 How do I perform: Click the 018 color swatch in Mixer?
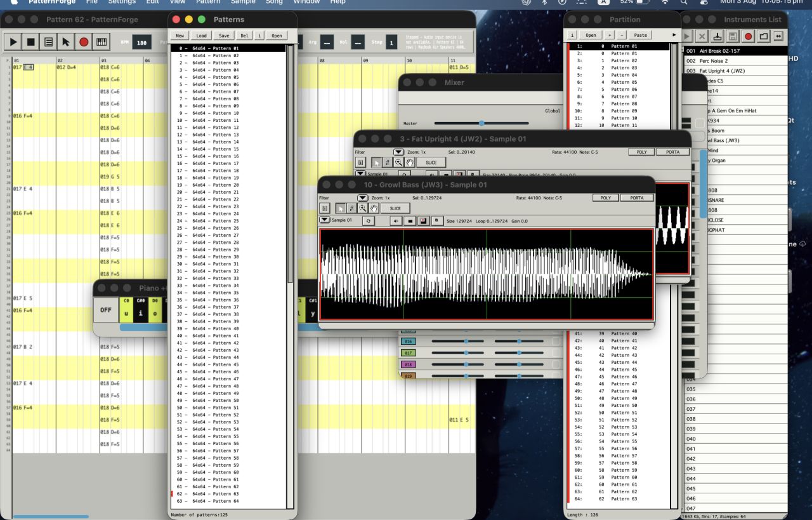point(407,364)
